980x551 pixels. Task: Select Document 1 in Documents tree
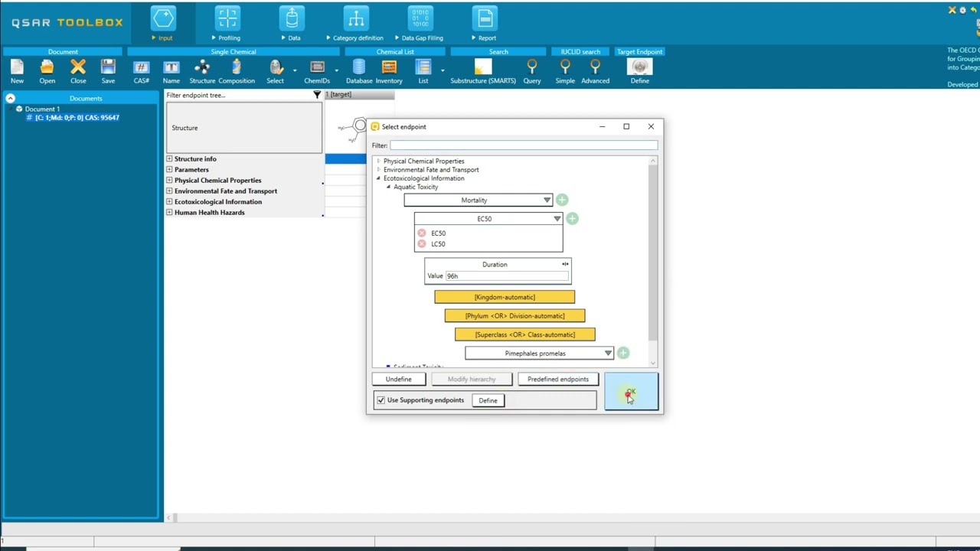pos(42,109)
